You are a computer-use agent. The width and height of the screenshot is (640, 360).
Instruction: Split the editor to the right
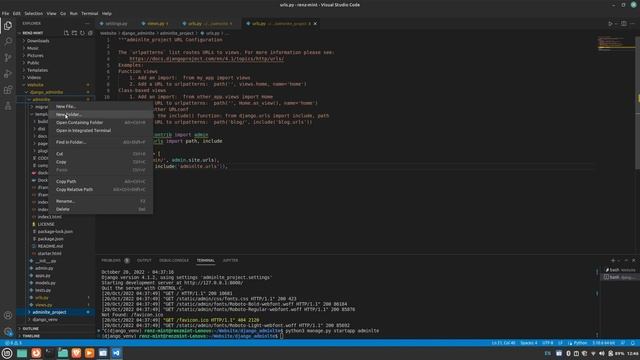click(624, 24)
